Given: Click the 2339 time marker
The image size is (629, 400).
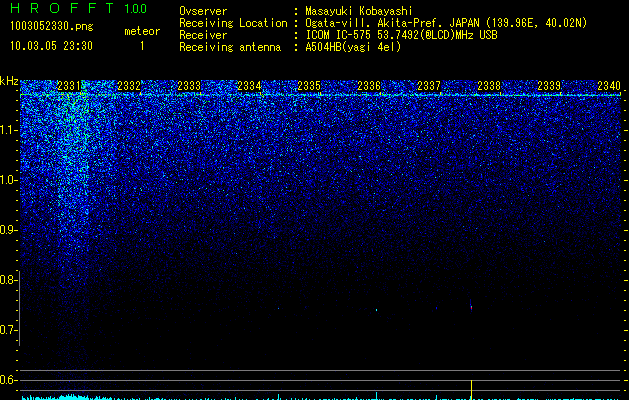Looking at the screenshot, I should (549, 85).
